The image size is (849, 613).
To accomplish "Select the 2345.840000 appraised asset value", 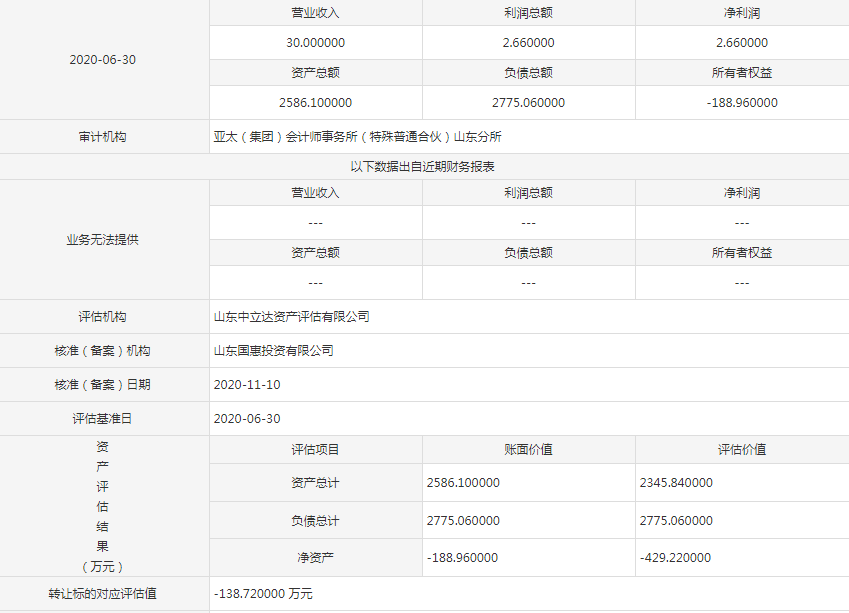I will click(676, 483).
